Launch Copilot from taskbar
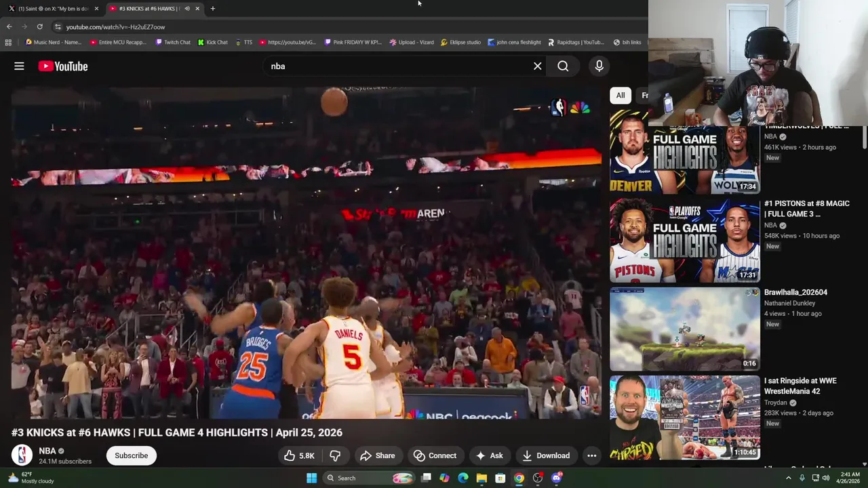This screenshot has width=868, height=488. click(444, 478)
